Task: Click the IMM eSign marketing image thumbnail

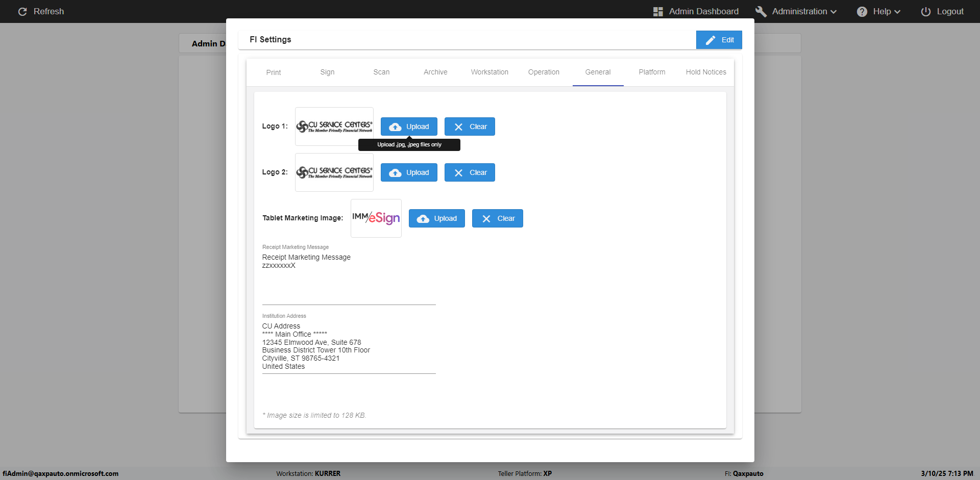Action: pyautogui.click(x=376, y=218)
